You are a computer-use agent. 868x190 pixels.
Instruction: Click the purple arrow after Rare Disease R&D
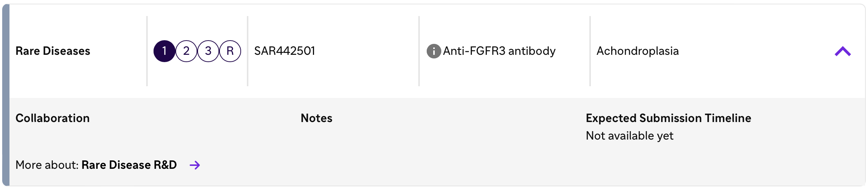pyautogui.click(x=195, y=165)
